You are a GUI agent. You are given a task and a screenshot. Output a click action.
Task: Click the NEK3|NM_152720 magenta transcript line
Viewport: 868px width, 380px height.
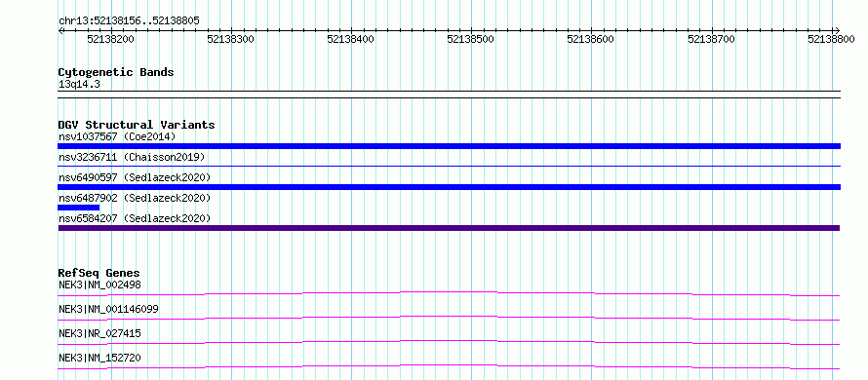click(449, 366)
